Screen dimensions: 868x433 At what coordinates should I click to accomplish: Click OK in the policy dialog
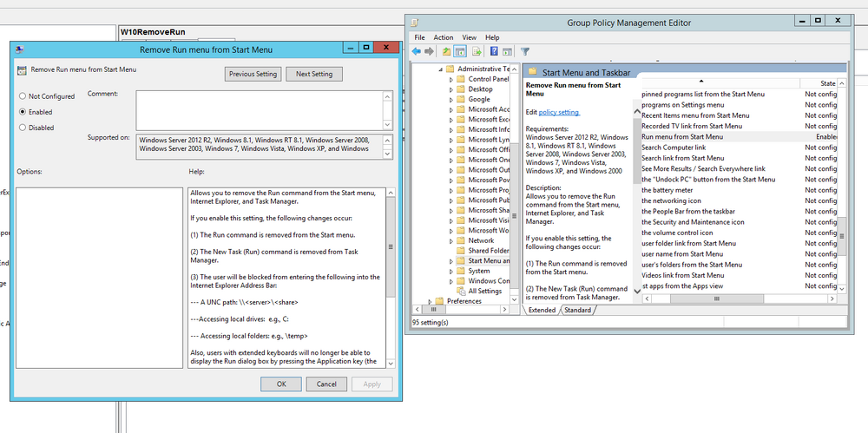pyautogui.click(x=281, y=384)
